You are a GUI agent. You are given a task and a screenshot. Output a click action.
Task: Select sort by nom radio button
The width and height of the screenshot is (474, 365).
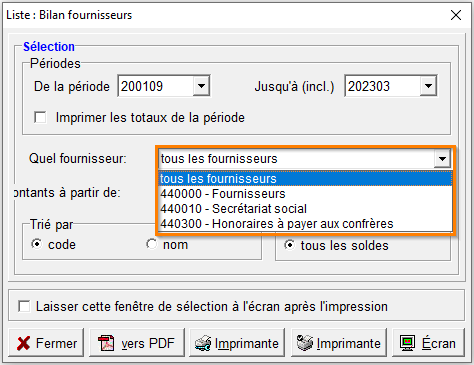click(151, 244)
